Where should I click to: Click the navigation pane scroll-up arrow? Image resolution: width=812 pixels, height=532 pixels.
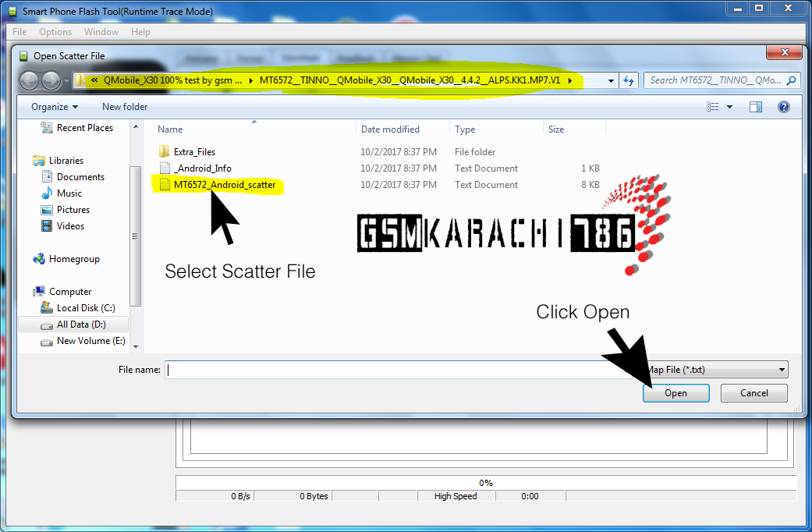click(136, 126)
